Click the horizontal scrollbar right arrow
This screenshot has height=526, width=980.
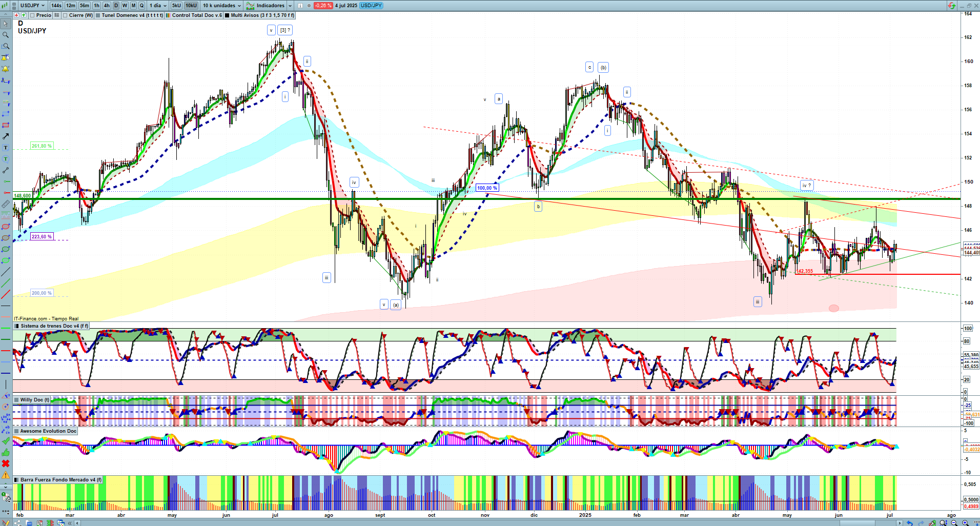click(x=899, y=523)
